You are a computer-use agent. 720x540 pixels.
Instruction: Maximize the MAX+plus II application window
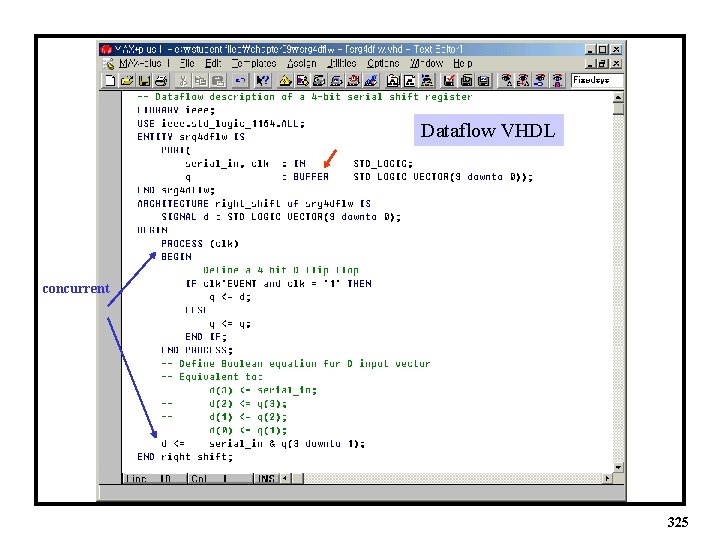(x=603, y=49)
